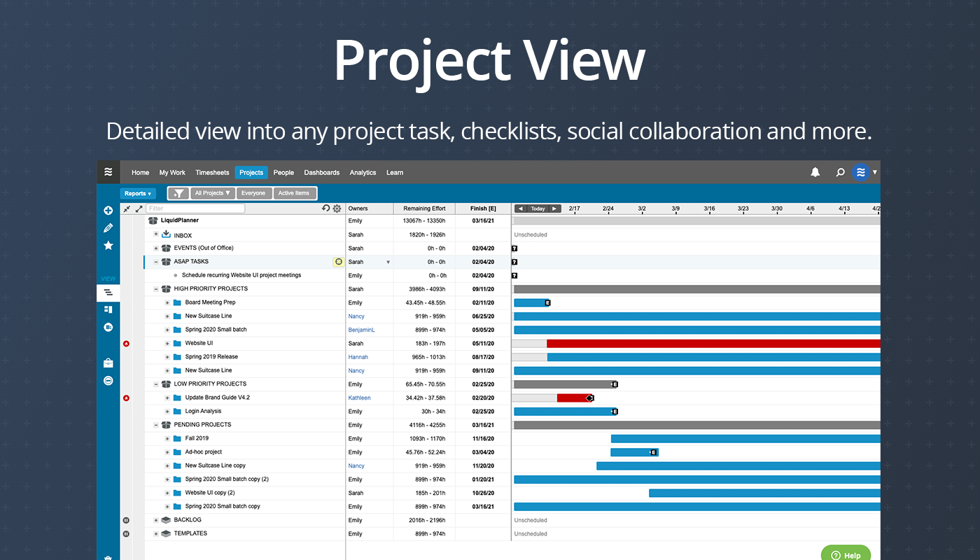The width and height of the screenshot is (980, 560).
Task: Open the Dashboards tab
Action: (x=322, y=172)
